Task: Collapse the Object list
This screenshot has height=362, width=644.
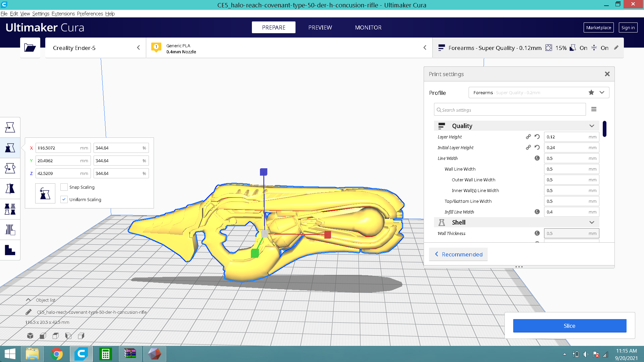Action: click(x=29, y=300)
